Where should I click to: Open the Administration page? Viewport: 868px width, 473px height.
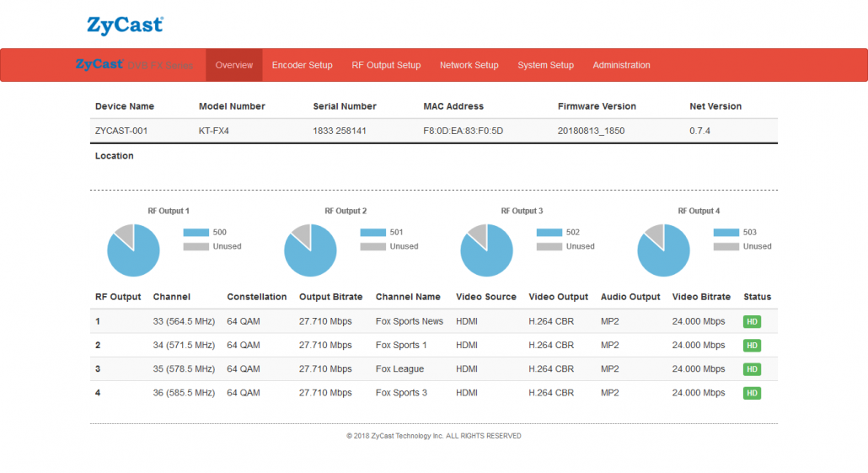coord(621,65)
